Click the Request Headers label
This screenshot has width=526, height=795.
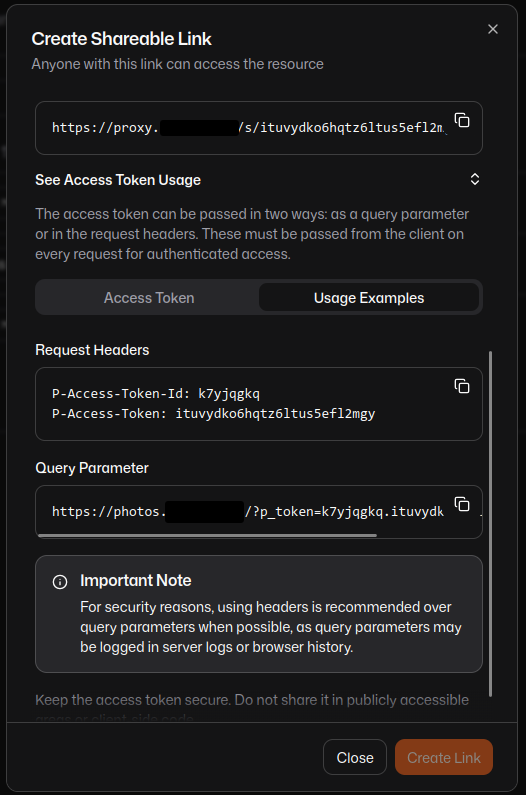(x=92, y=350)
